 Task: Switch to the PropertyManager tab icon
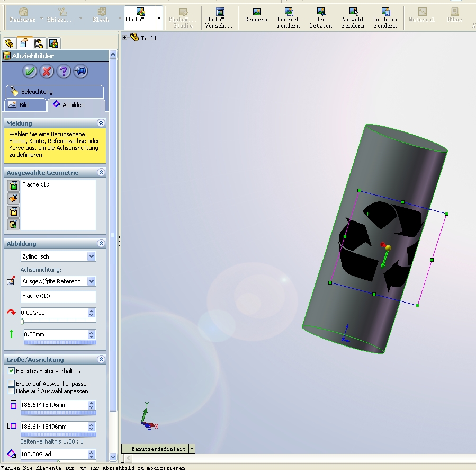point(24,43)
